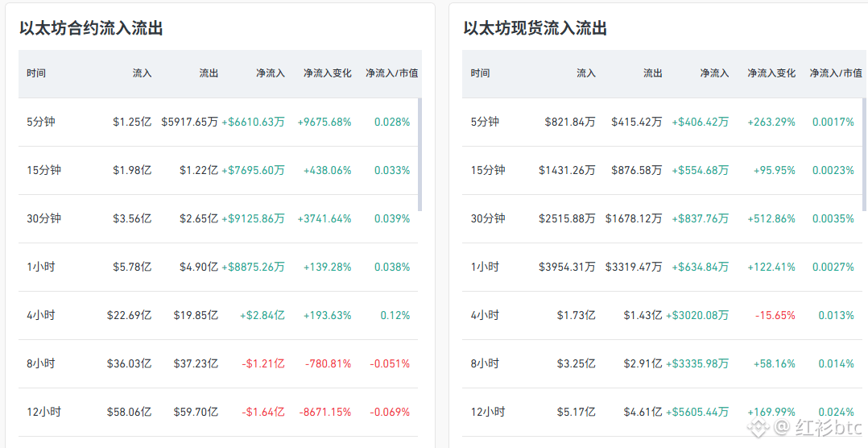This screenshot has width=868, height=448.
Task: Click the +$3335.98万 net inflow value
Action: coord(697,364)
